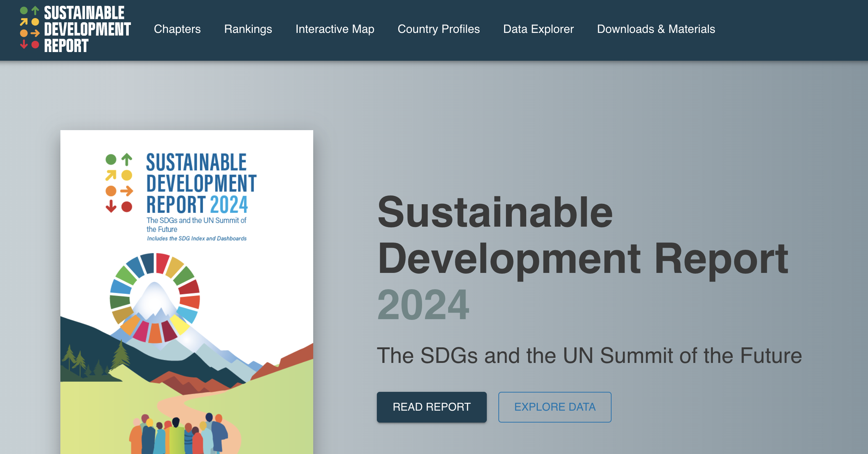The image size is (868, 454).
Task: Click the orange right arrow on cover
Action: (127, 191)
